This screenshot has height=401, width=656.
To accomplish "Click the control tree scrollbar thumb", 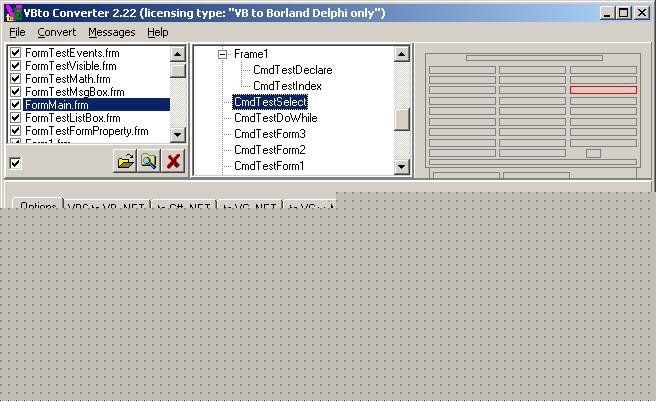I will [x=402, y=120].
